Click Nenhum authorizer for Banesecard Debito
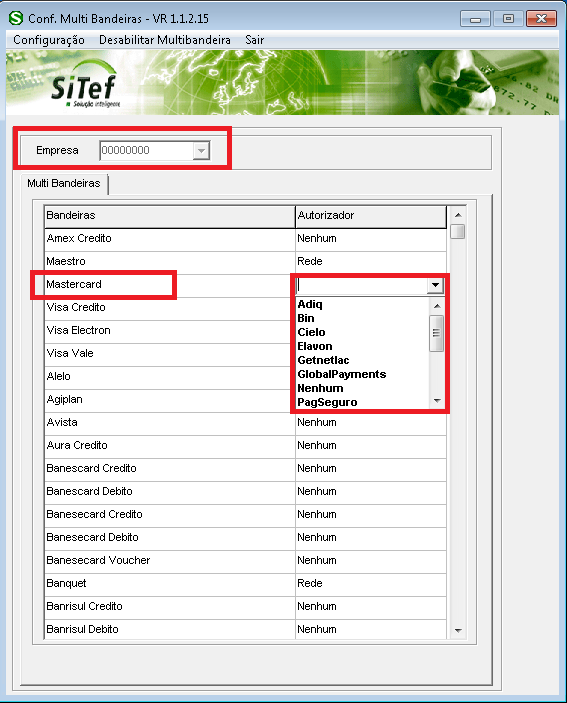The height and width of the screenshot is (703, 567). tap(371, 538)
